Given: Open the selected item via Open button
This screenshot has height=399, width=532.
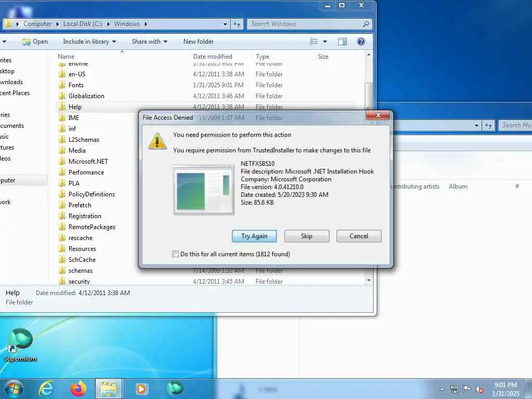Looking at the screenshot, I should (35, 42).
